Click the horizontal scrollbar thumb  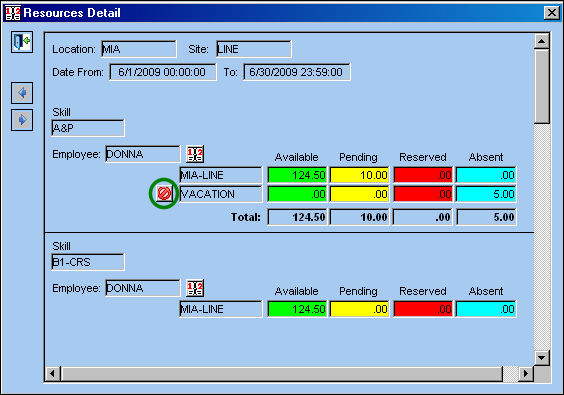[x=282, y=374]
